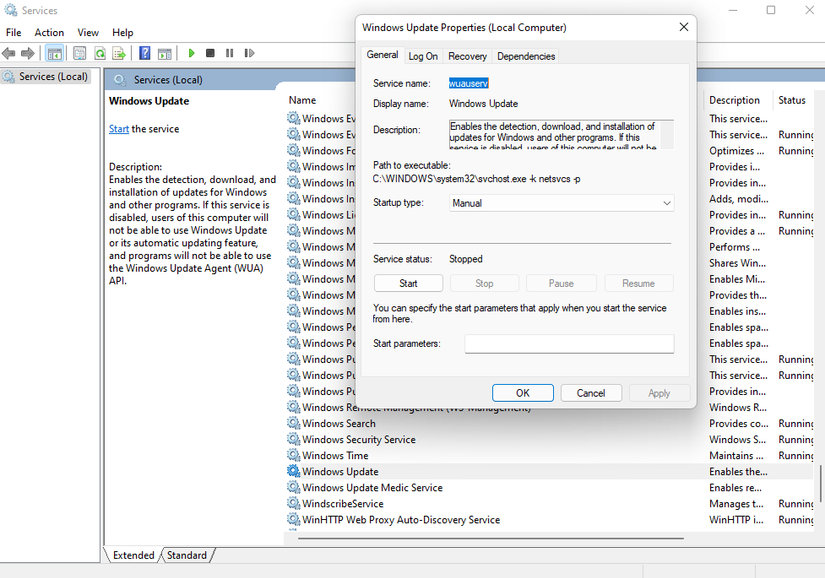Click the highlighted wuauserv service name
The width and height of the screenshot is (825, 578).
click(x=468, y=83)
